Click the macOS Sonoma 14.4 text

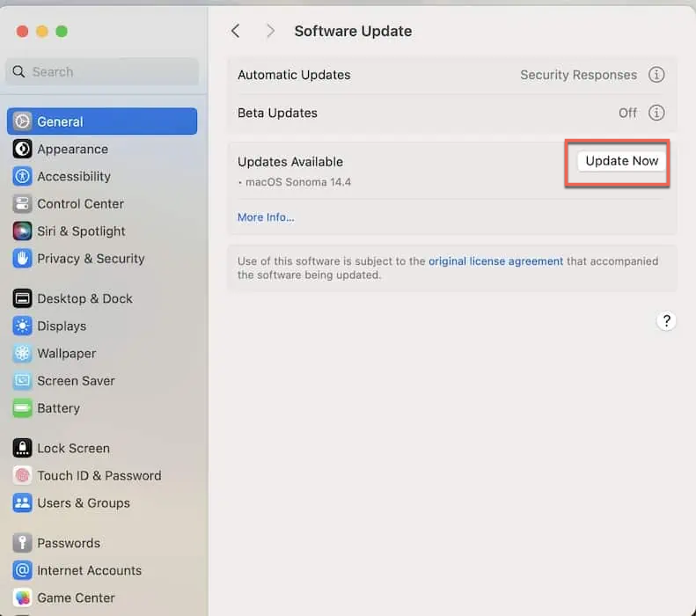(x=298, y=182)
